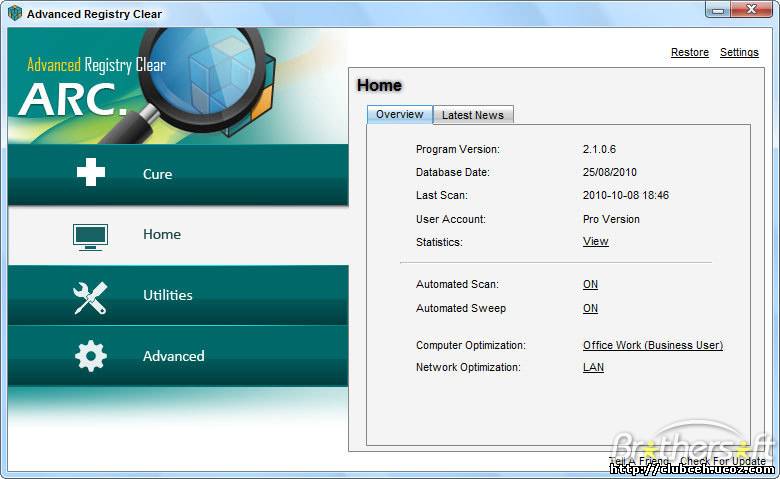Switch to the Latest News tab
The height and width of the screenshot is (479, 780).
click(473, 115)
